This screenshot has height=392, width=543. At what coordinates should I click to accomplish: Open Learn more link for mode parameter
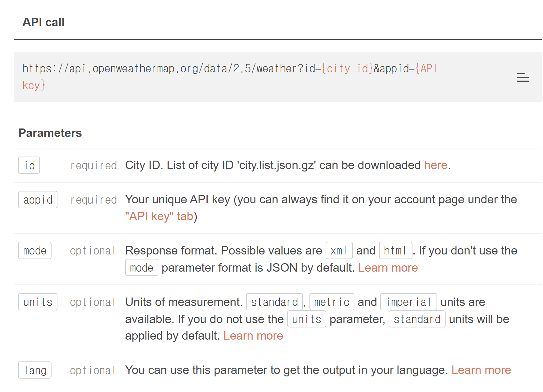coord(388,268)
